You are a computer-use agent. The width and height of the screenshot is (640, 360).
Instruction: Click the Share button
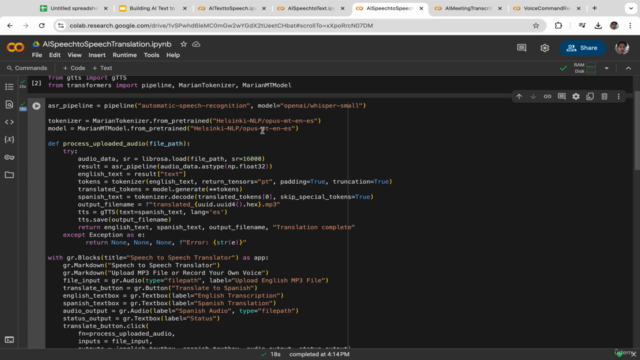tap(582, 48)
